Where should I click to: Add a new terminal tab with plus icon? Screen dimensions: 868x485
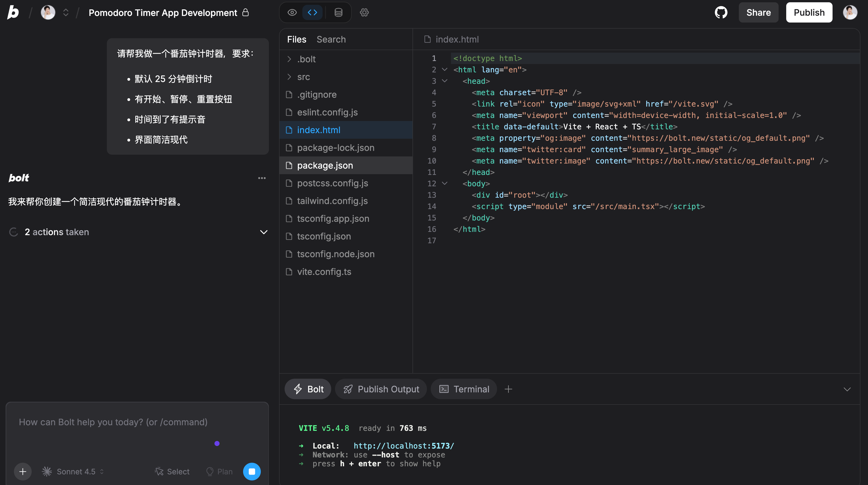tap(508, 389)
